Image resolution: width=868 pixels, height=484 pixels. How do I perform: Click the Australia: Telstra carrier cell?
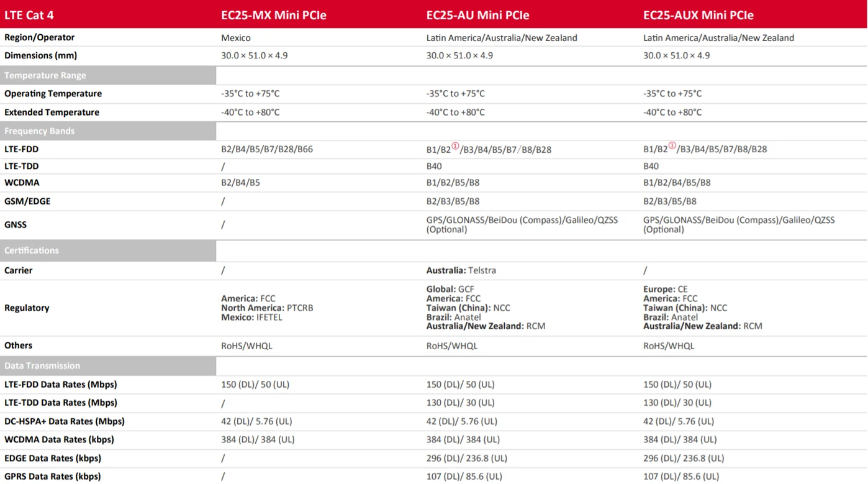point(461,270)
